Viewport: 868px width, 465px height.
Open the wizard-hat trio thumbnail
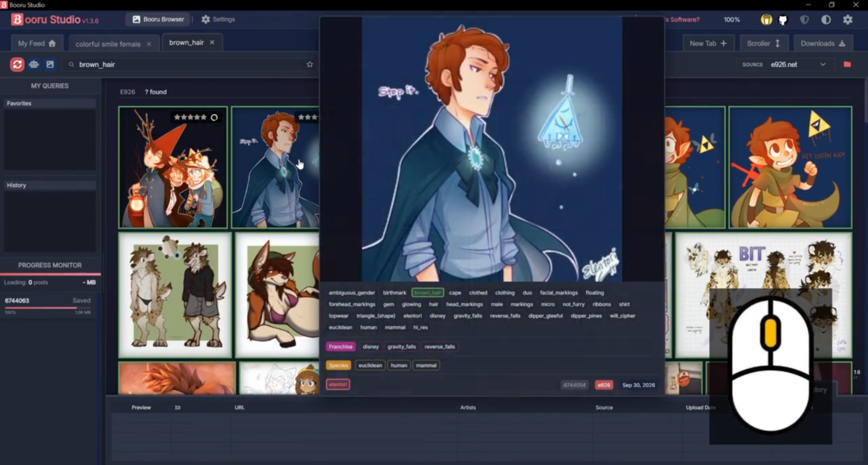[x=173, y=167]
